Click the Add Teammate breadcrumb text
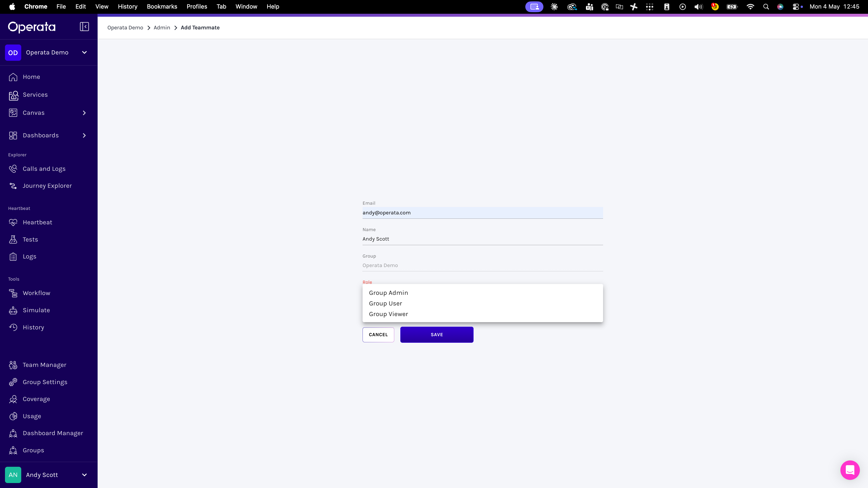Screen dimensions: 868x488 [200, 28]
